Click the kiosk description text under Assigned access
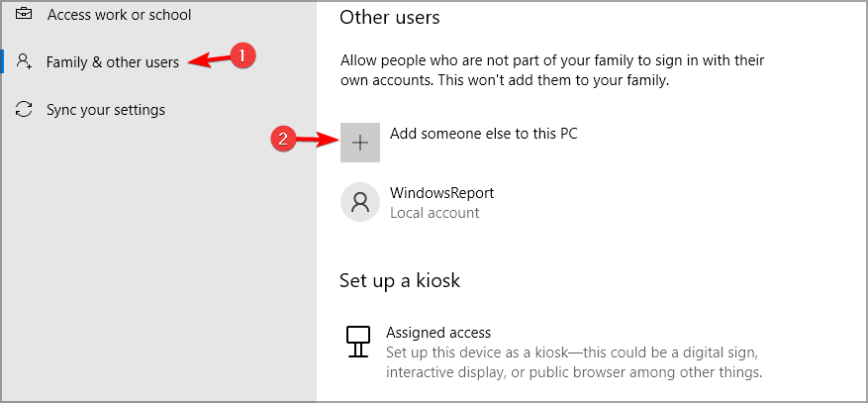 (574, 362)
